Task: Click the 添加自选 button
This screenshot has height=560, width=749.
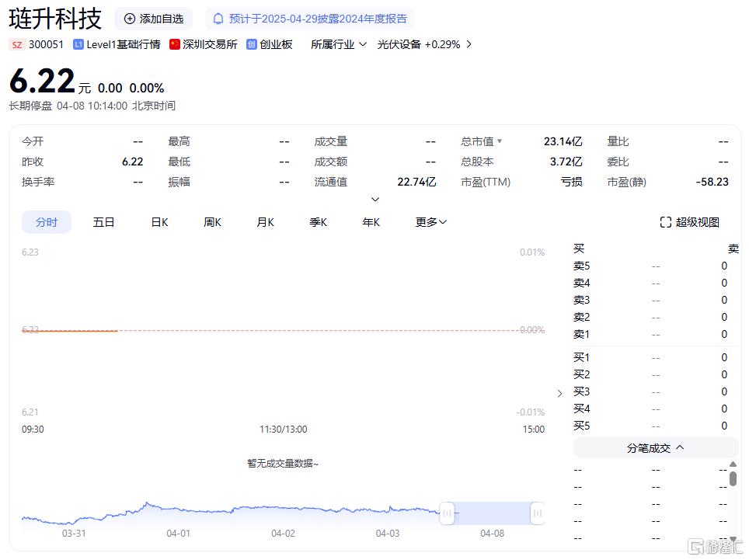Action: [x=153, y=19]
